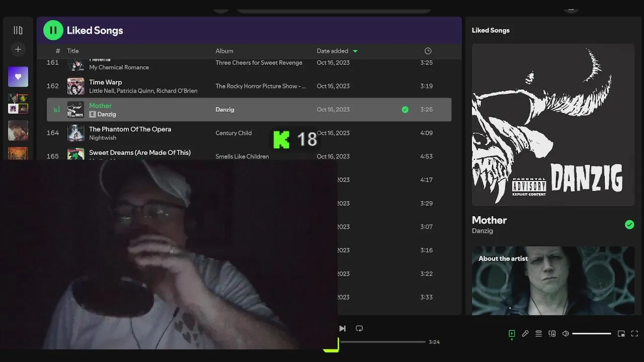Image resolution: width=644 pixels, height=362 pixels.
Task: Click the song progress bar
Action: [x=382, y=342]
